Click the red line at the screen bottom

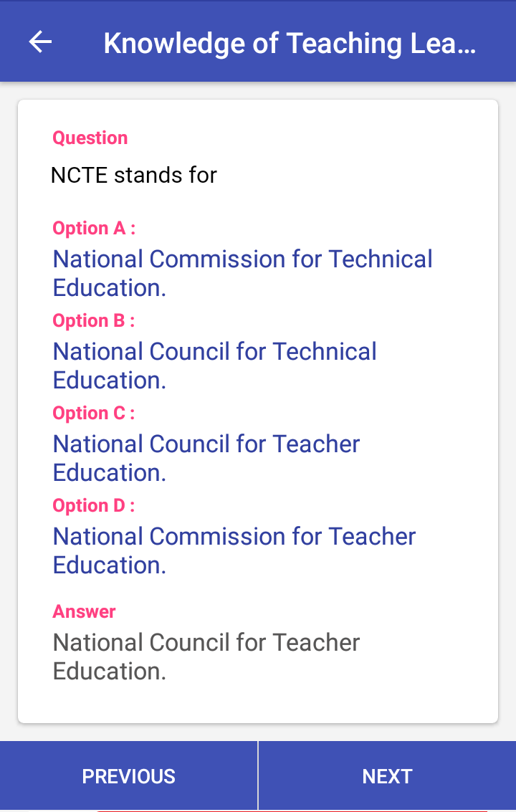[x=292, y=811]
